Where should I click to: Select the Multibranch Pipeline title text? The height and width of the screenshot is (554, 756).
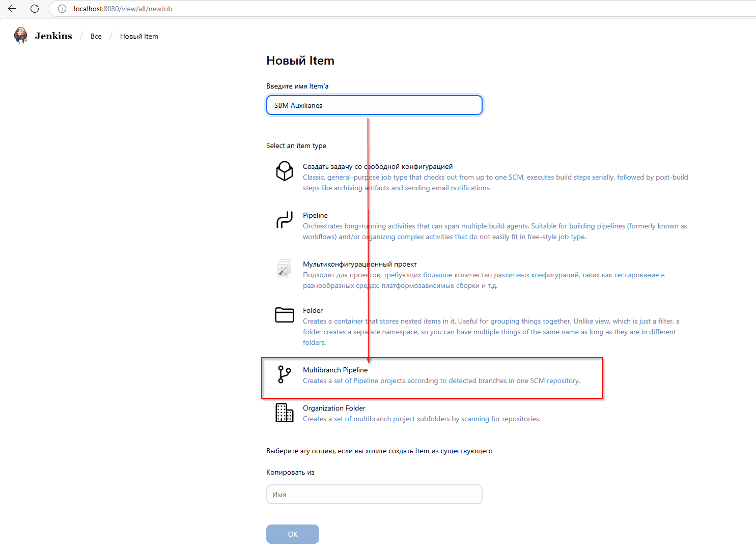point(335,370)
